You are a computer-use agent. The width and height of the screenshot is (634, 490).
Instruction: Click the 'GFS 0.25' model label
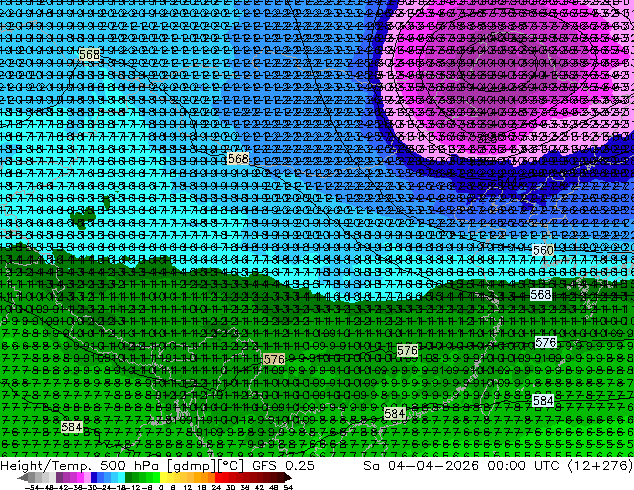tap(283, 466)
